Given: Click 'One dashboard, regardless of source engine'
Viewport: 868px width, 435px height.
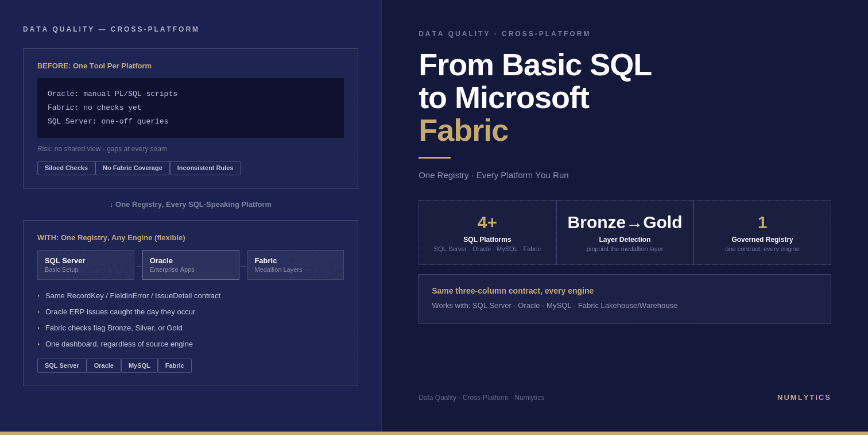Looking at the screenshot, I should 119,344.
